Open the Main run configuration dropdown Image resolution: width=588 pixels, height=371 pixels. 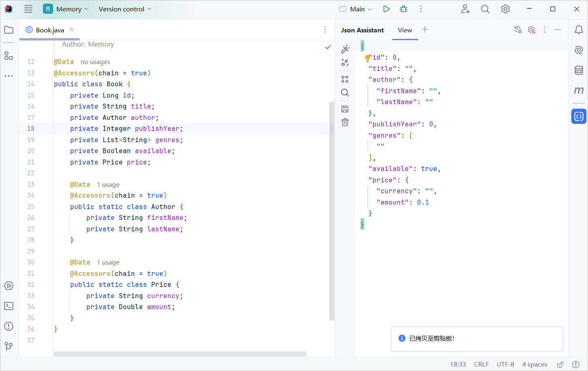(355, 9)
